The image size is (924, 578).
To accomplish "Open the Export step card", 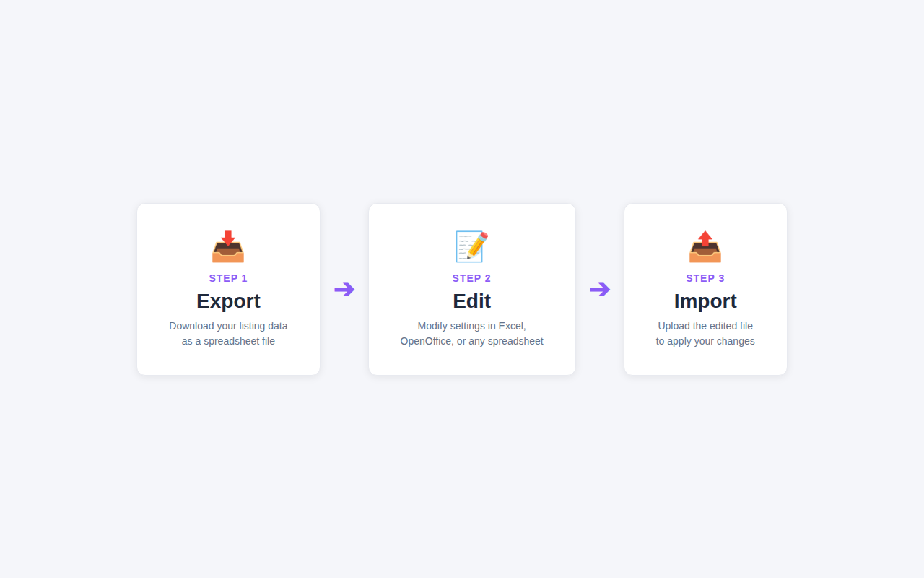I will (x=228, y=289).
